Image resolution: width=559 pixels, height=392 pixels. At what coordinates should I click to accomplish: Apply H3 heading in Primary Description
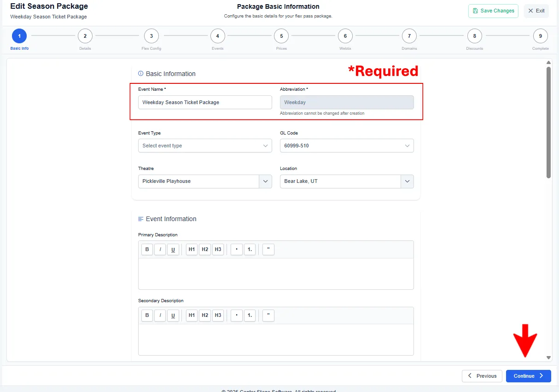218,250
